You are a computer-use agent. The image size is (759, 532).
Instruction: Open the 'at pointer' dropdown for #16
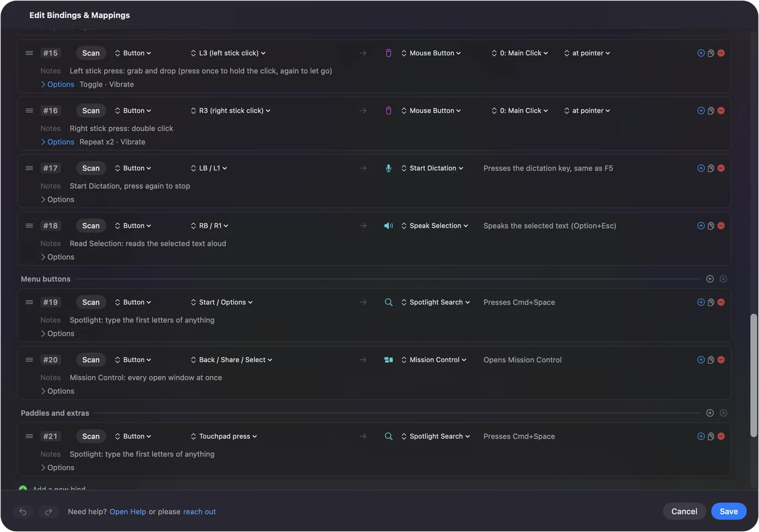pyautogui.click(x=587, y=111)
